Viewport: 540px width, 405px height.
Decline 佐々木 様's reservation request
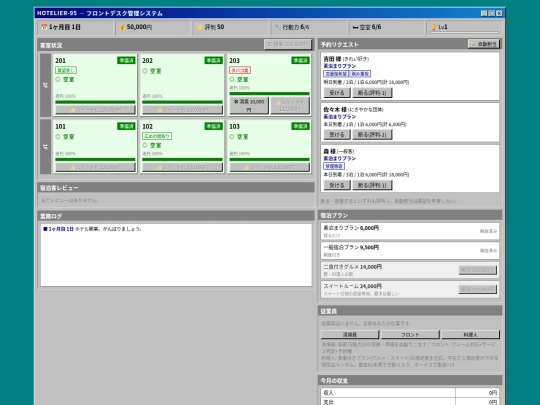point(372,135)
